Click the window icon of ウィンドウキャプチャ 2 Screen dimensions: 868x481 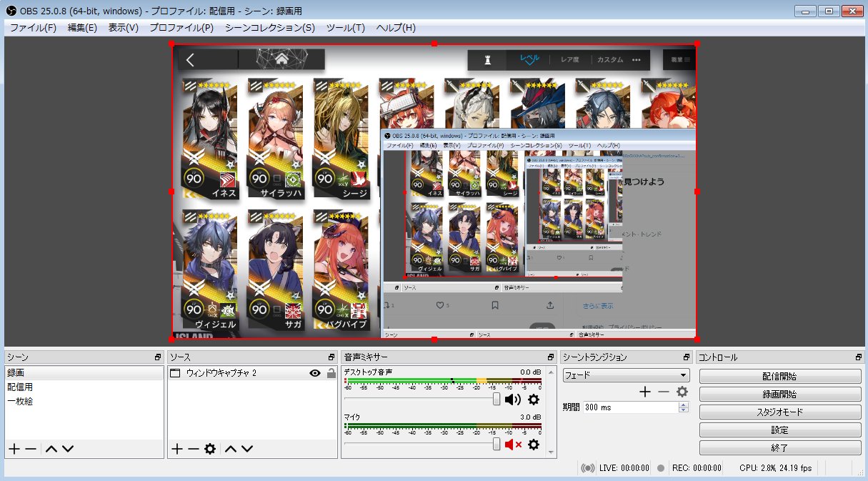pos(175,373)
